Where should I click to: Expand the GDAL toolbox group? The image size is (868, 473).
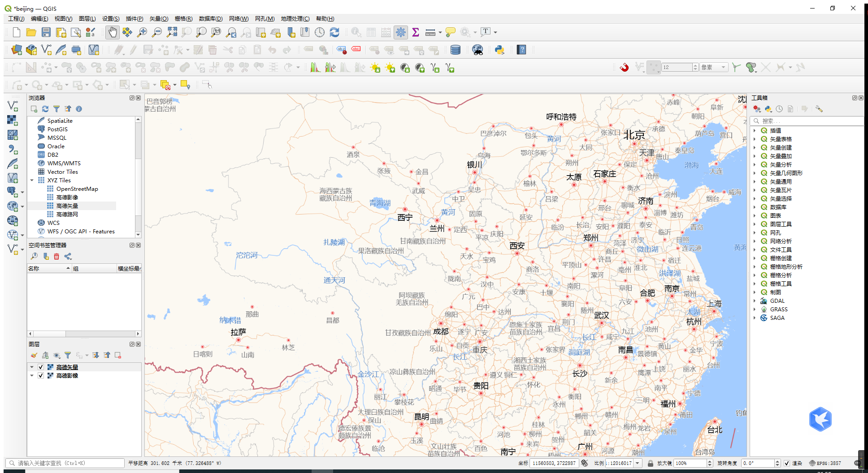click(x=755, y=301)
